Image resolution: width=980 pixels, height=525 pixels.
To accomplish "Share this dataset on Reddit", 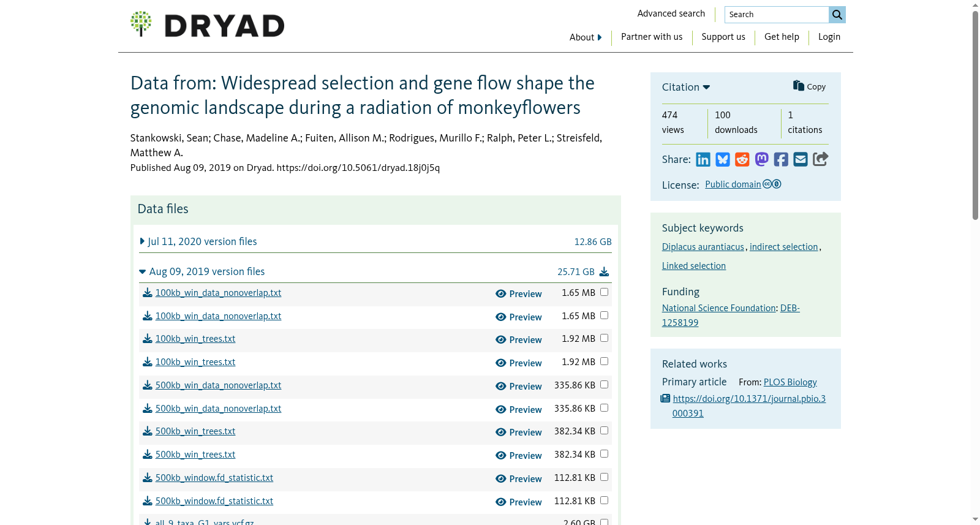I will [742, 160].
